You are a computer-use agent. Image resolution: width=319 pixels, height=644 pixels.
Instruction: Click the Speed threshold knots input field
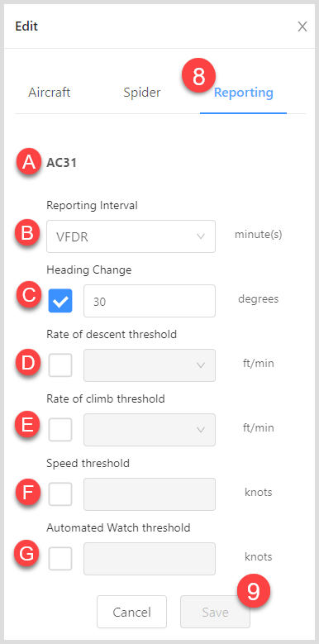[x=150, y=494]
